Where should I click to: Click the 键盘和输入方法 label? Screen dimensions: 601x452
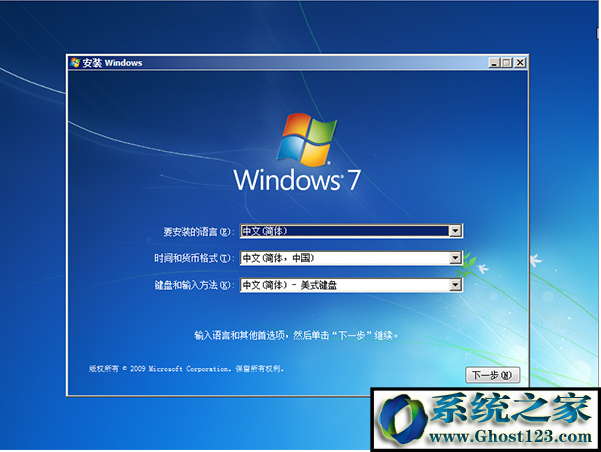(193, 285)
